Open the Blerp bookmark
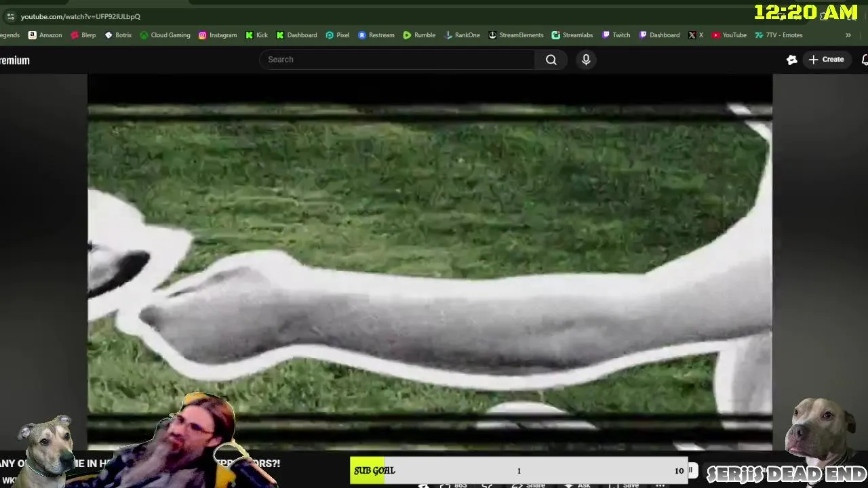 [x=83, y=35]
